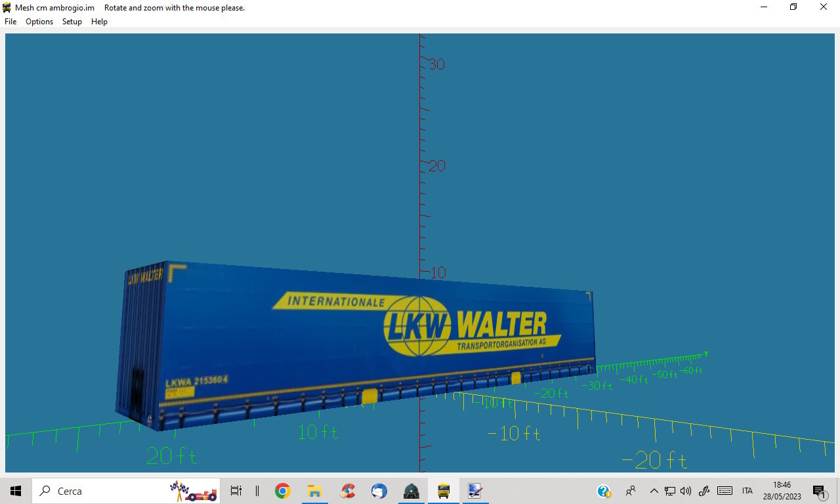Close the Mesh viewer window
This screenshot has height=504, width=840.
click(824, 7)
